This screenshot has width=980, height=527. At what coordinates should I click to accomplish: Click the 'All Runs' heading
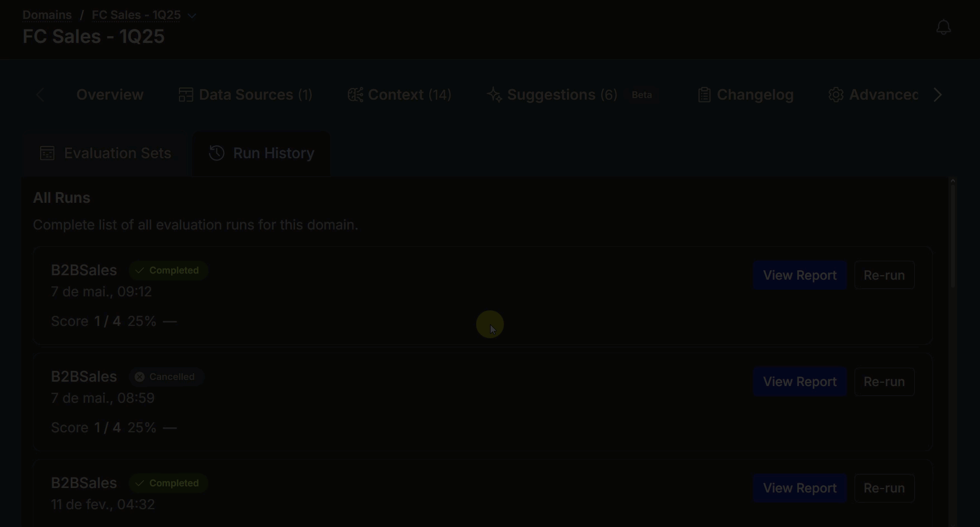coord(61,198)
